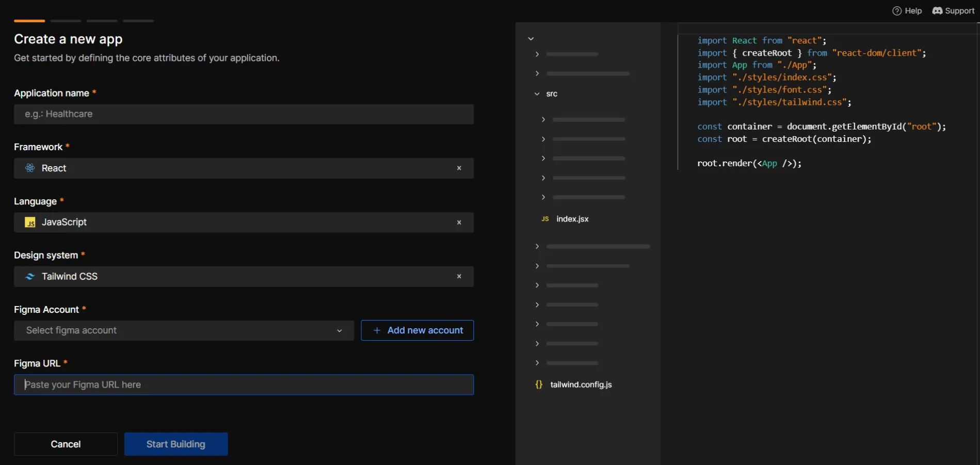980x465 pixels.
Task: Select the fourth step indicator
Action: (x=138, y=21)
